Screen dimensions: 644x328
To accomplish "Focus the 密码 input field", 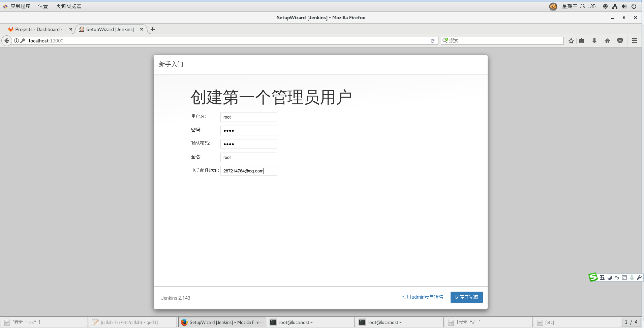I will point(249,130).
